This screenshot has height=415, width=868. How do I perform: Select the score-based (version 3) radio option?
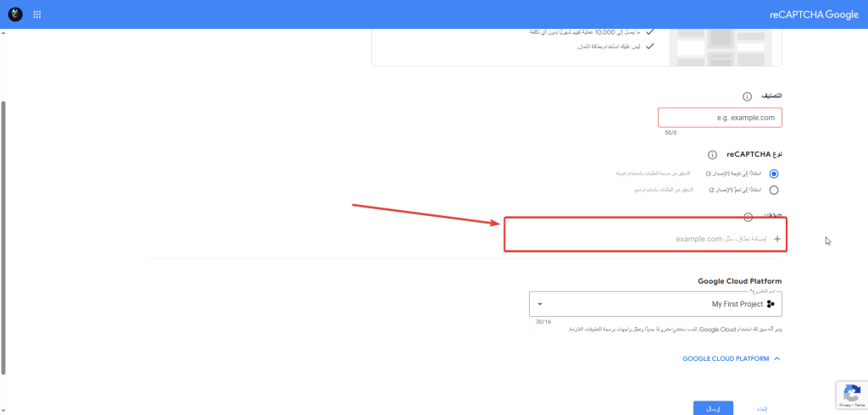[x=773, y=173]
